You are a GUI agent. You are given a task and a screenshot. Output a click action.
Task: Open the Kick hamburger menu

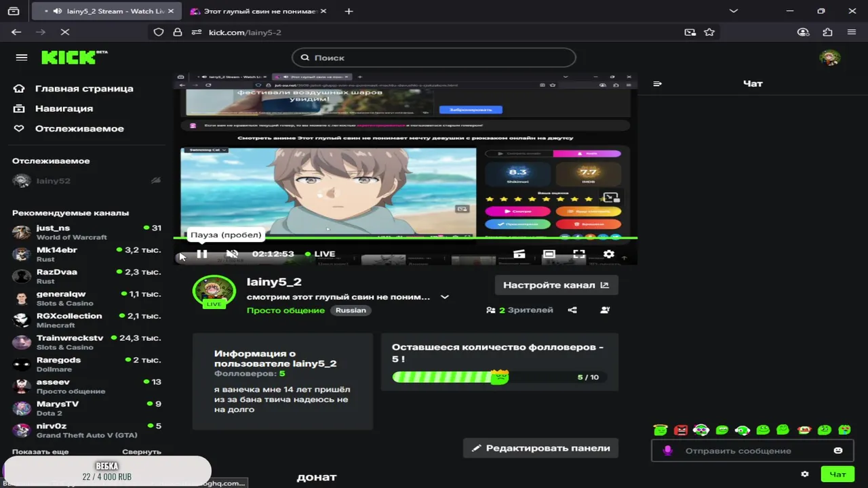click(x=22, y=58)
